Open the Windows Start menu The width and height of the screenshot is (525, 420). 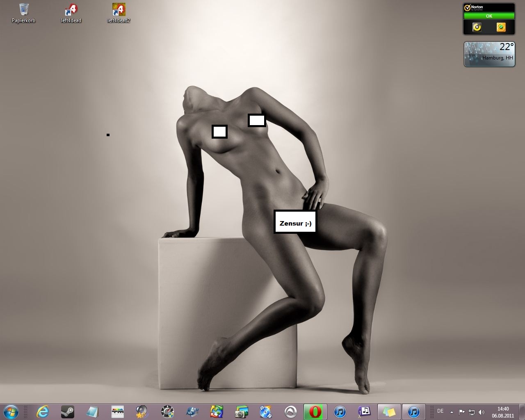pos(11,411)
